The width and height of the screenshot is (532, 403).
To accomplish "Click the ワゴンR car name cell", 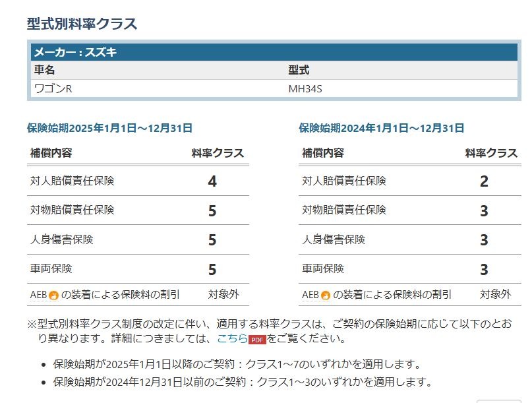I will tap(53, 89).
